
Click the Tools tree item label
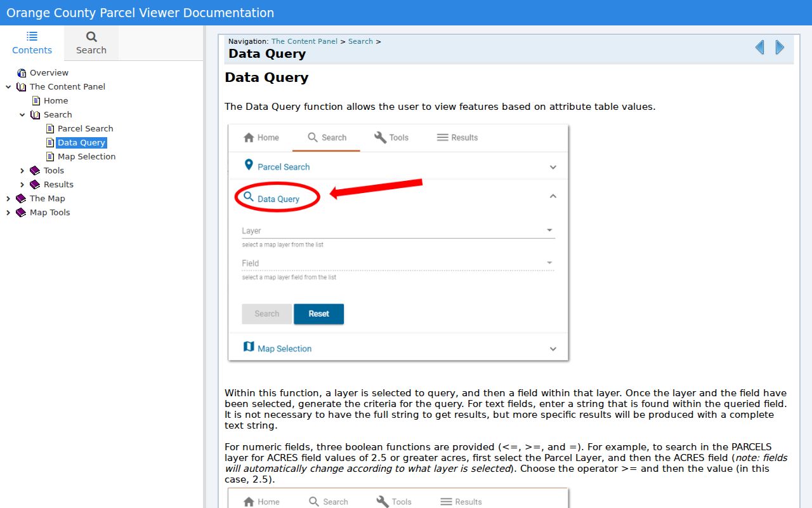click(54, 171)
